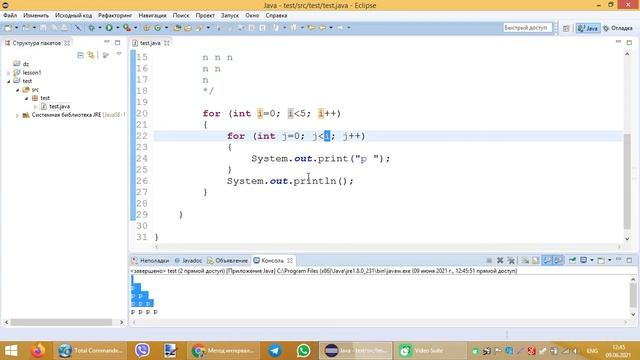Click Remove All Terminated Launches icon
Image resolution: width=640 pixels, height=360 pixels.
(511, 260)
